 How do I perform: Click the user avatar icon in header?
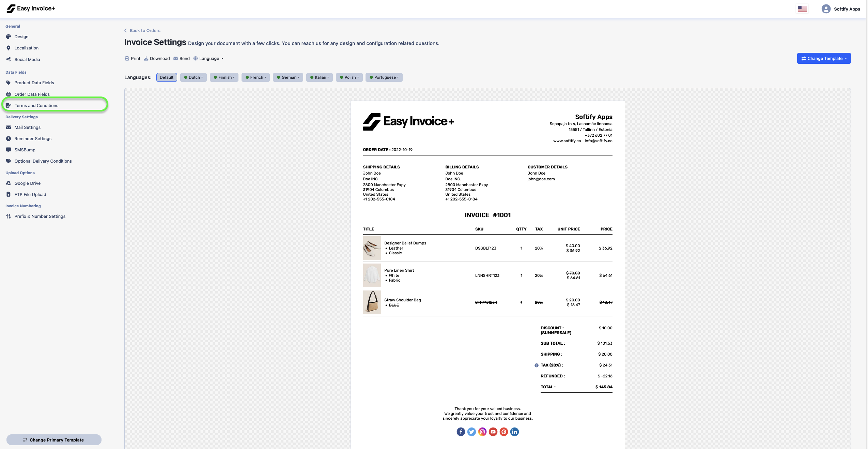point(826,9)
